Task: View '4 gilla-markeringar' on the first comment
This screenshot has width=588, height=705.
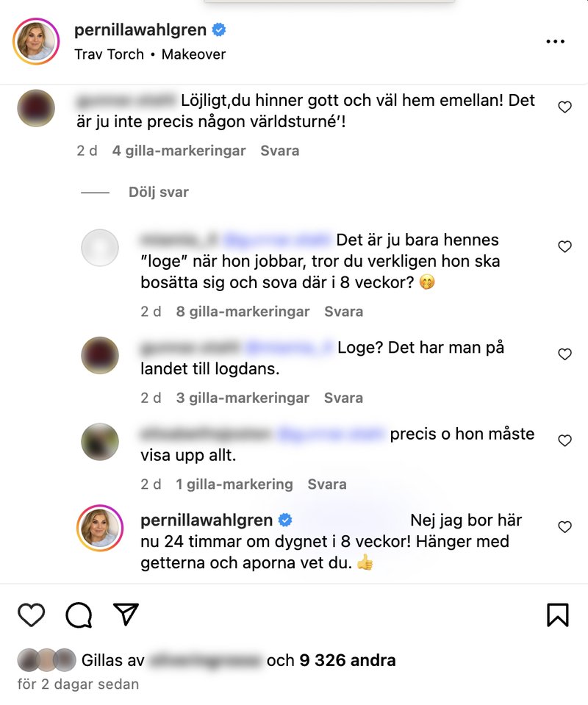Action: 179,151
